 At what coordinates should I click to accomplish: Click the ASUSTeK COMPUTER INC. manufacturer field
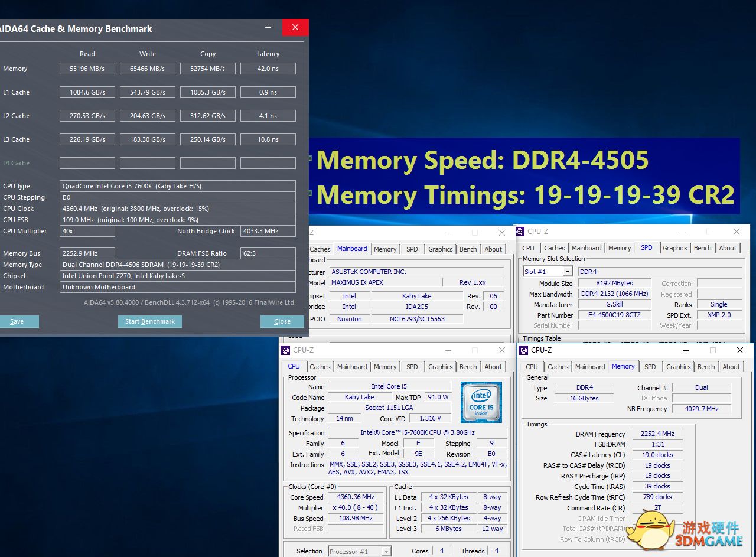pyautogui.click(x=417, y=272)
